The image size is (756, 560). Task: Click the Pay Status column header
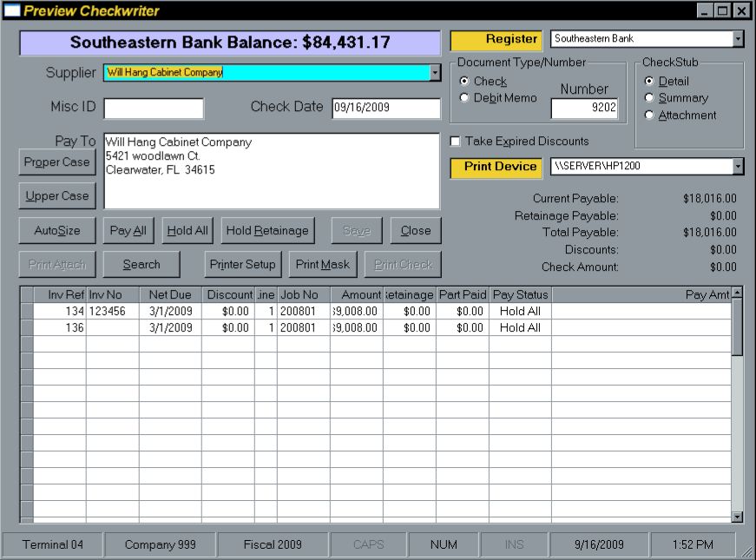(520, 294)
